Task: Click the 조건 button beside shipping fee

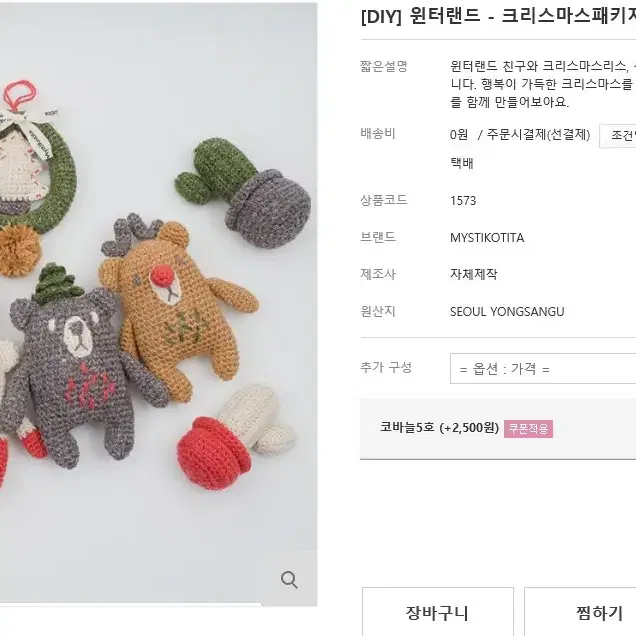Action: point(618,135)
